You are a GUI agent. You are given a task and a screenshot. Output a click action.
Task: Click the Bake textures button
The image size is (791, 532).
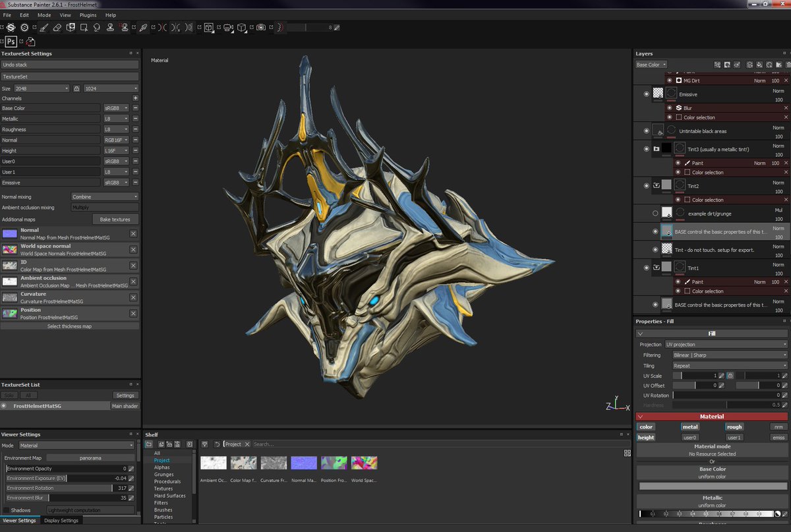tap(115, 219)
